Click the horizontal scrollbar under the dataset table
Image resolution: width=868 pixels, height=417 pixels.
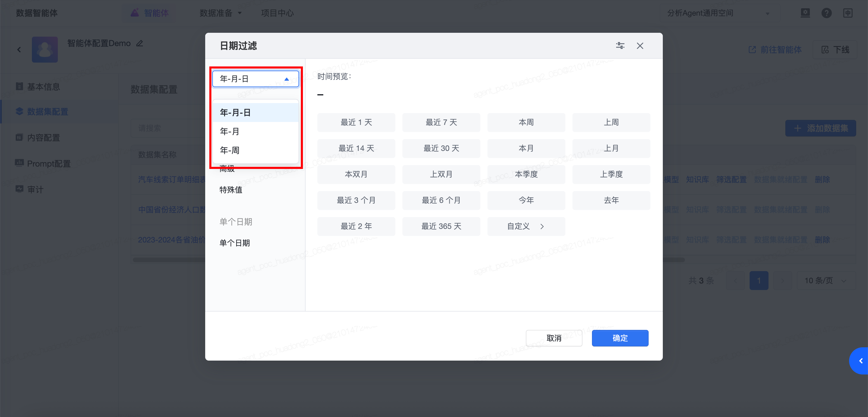click(x=409, y=260)
